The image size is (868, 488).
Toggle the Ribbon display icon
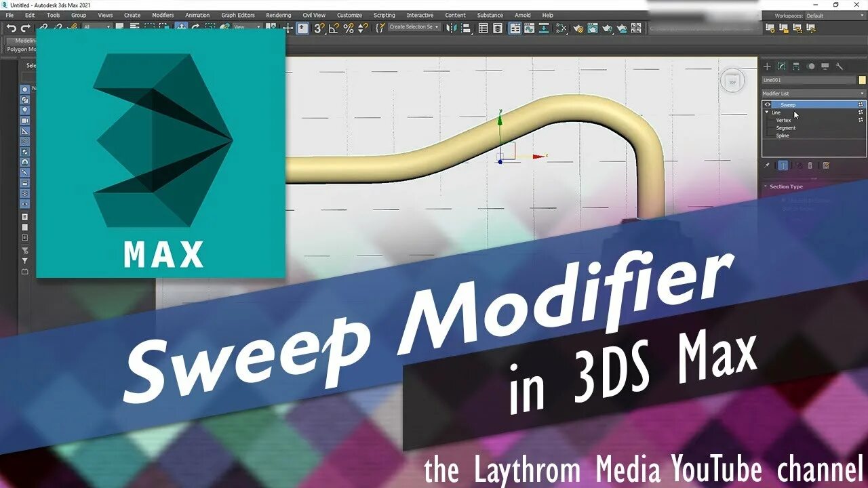coord(515,28)
